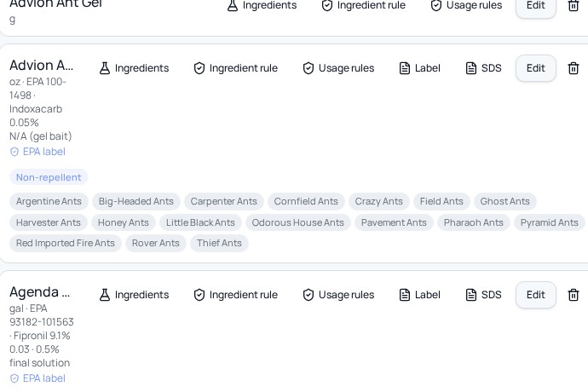Select the Cornfield Ants tag

point(306,201)
